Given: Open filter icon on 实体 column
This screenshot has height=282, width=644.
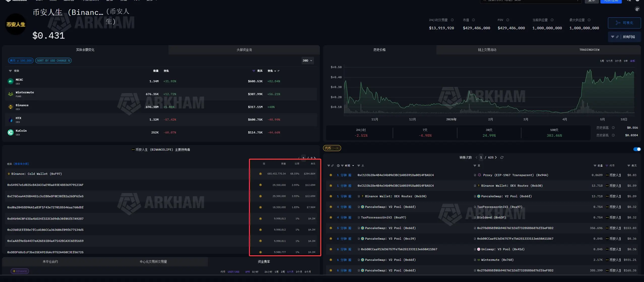Looking at the screenshot, I should click(x=10, y=71).
